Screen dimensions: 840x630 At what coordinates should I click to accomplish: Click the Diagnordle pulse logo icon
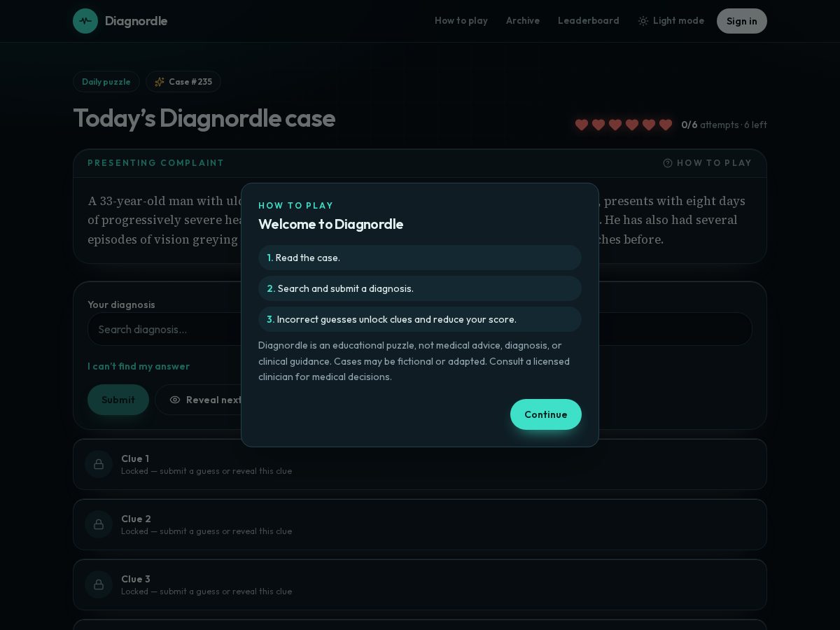point(85,21)
